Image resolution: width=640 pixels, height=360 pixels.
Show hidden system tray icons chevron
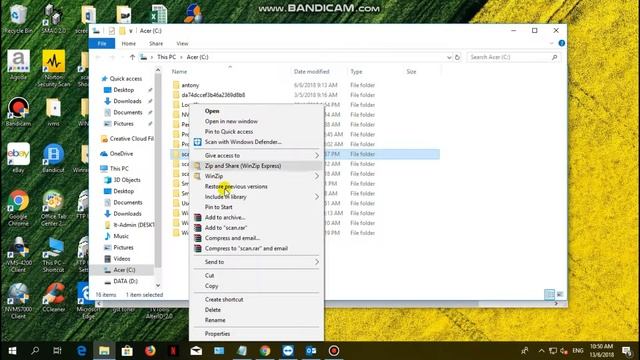point(541,351)
